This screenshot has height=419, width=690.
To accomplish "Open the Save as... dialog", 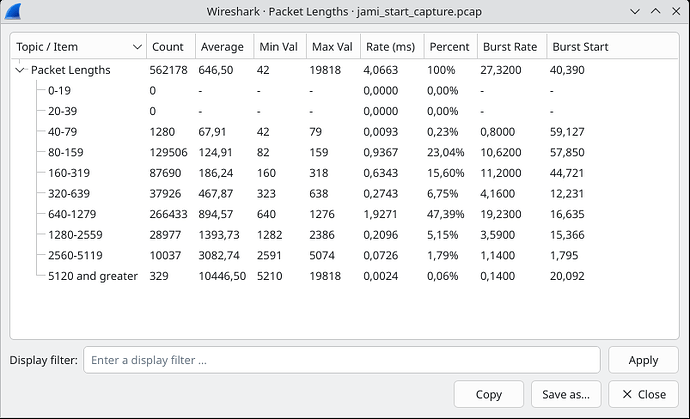I will pyautogui.click(x=566, y=394).
